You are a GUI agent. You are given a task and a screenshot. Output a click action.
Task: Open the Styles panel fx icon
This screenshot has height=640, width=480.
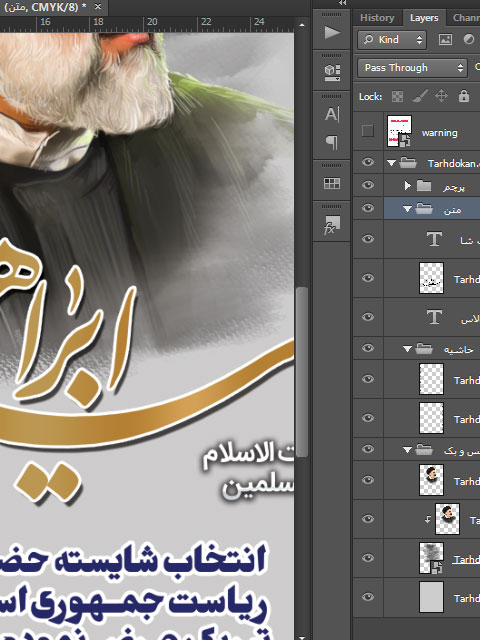(x=331, y=225)
